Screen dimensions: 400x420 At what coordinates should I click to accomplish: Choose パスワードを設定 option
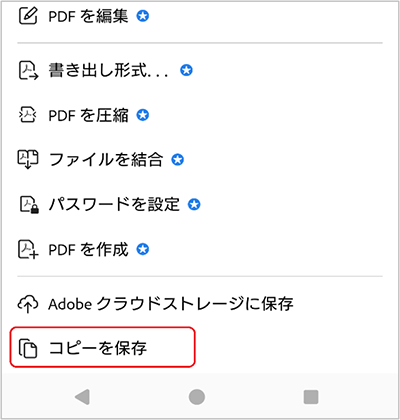[x=200, y=204]
